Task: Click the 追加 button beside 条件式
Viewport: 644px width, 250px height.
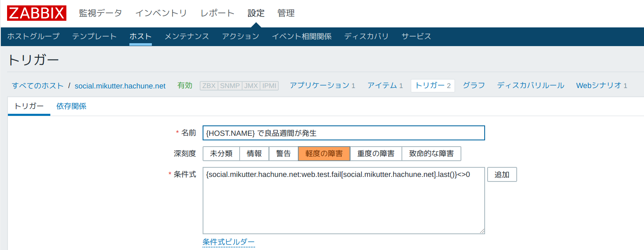Action: pos(502,174)
